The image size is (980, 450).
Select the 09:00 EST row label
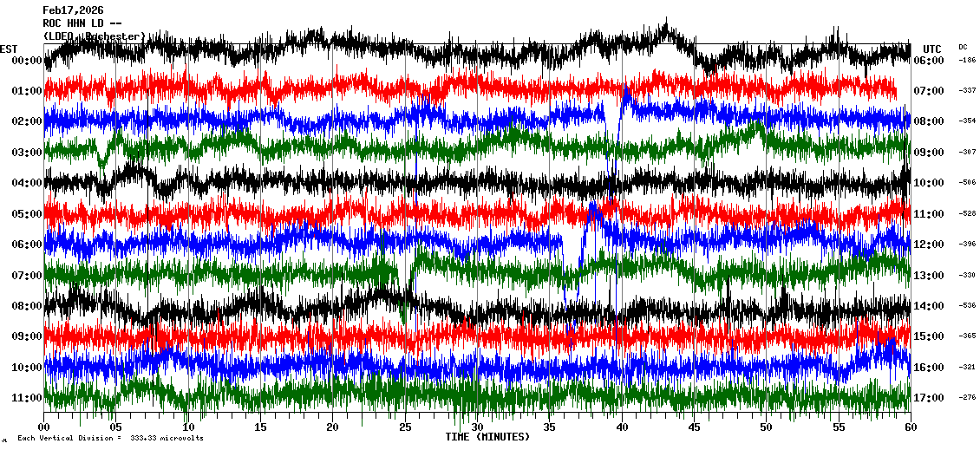pyautogui.click(x=27, y=336)
